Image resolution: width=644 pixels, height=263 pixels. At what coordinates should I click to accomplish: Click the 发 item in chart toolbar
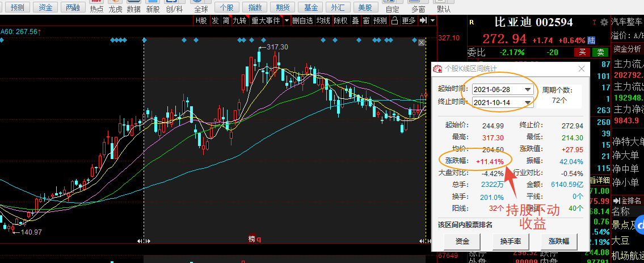(x=215, y=20)
